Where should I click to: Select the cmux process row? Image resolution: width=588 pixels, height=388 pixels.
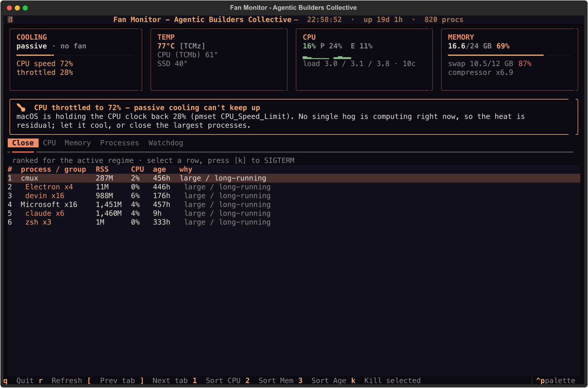[294, 178]
